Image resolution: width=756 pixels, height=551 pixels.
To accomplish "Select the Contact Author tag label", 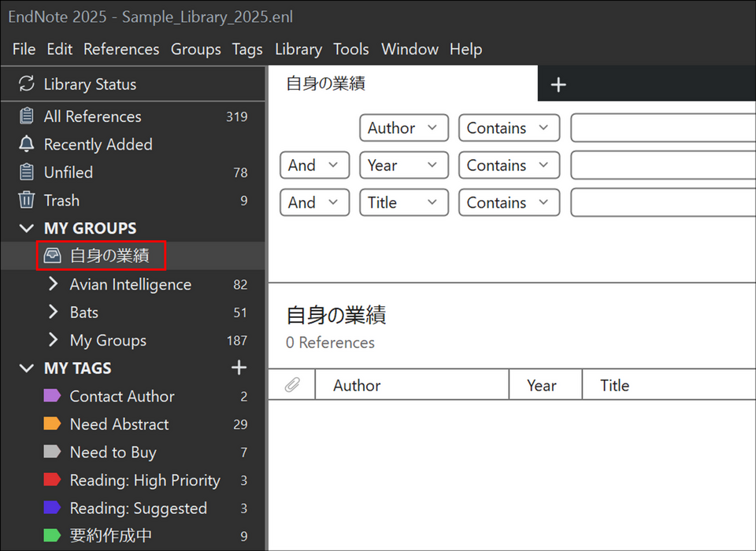I will coord(122,396).
